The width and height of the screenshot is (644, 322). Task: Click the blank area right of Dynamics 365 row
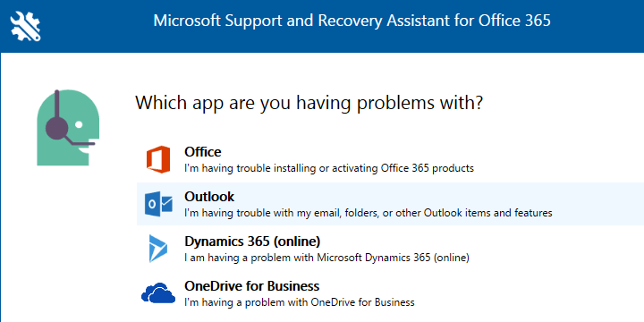point(556,249)
